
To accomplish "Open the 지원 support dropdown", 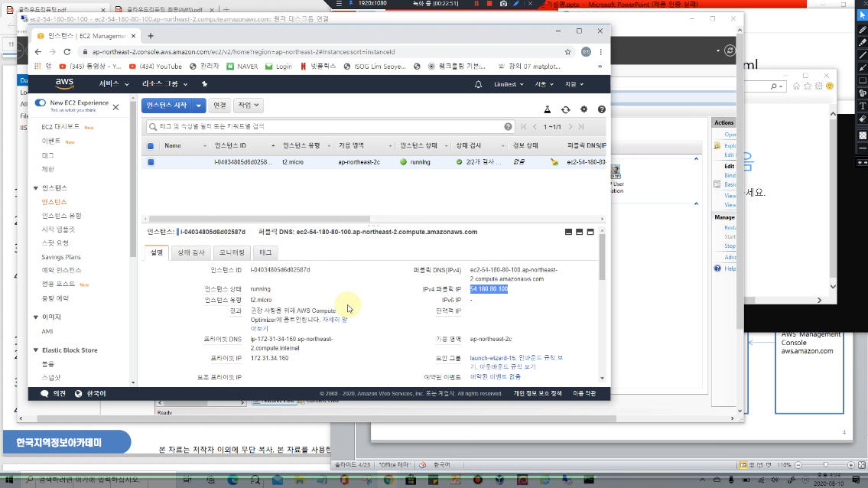I will 574,84.
